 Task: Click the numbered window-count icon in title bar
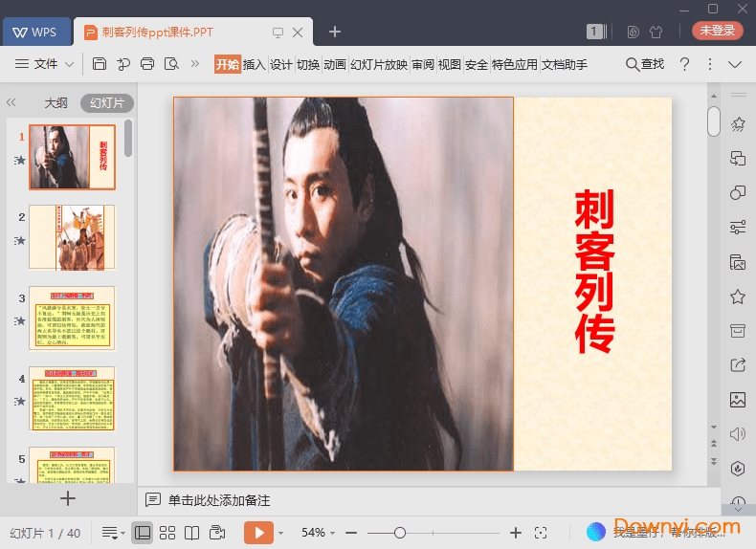[596, 32]
